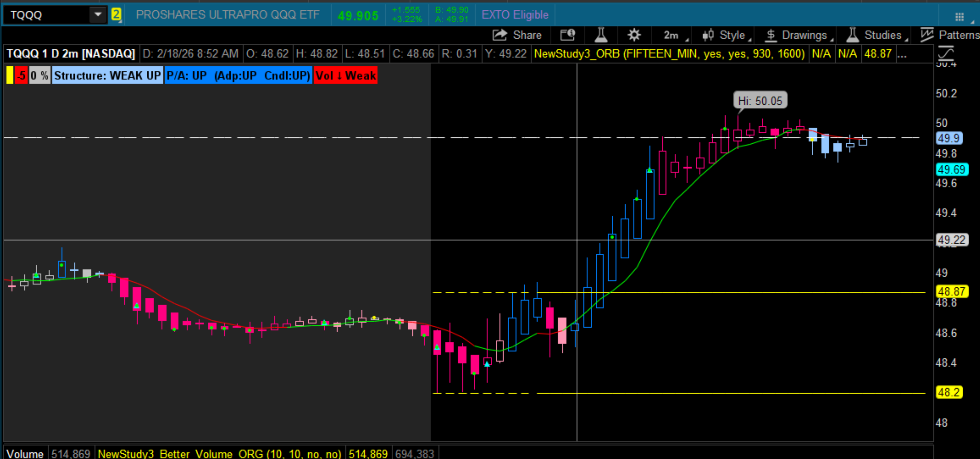The image size is (980, 459).
Task: Click the yellow clipboard link number 2
Action: (116, 15)
